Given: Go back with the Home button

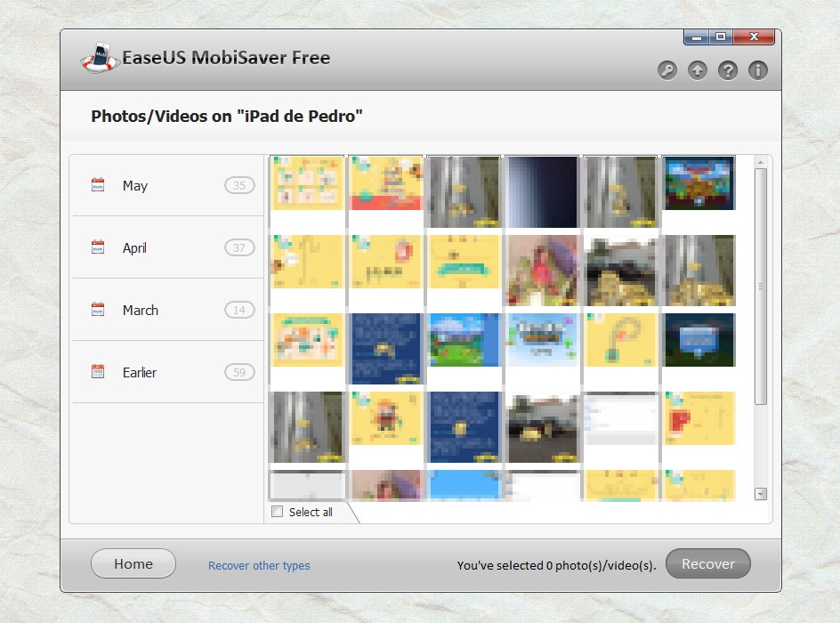Looking at the screenshot, I should tap(133, 563).
